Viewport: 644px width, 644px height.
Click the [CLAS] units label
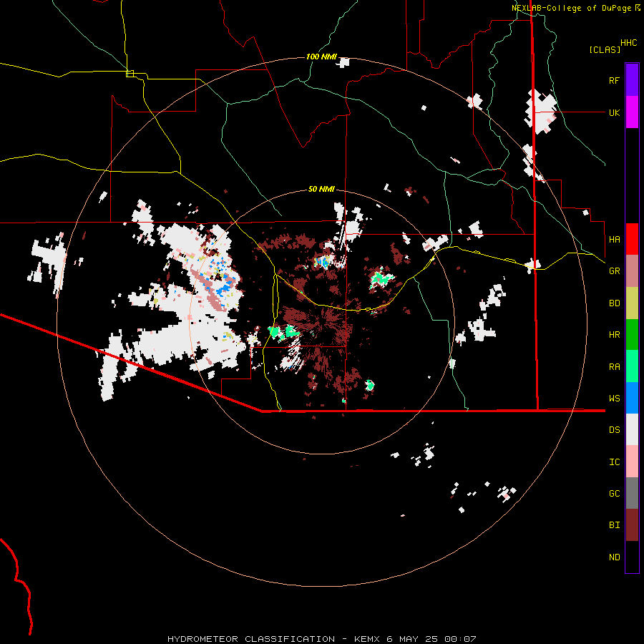coord(605,49)
